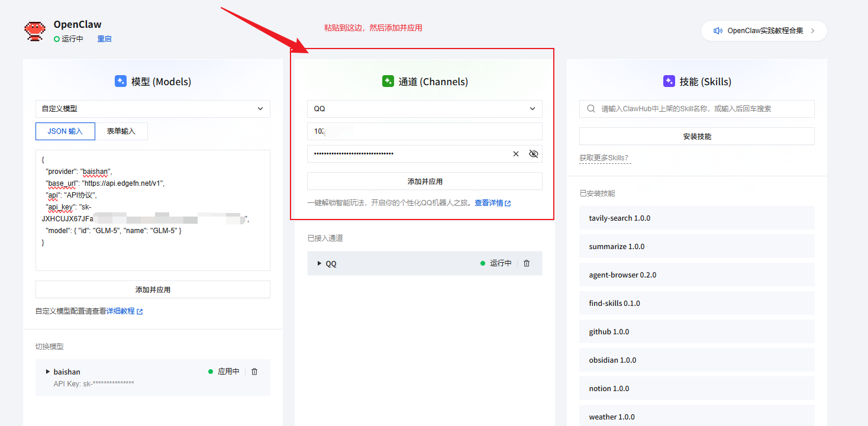
Task: Open the 详细教程 tutorial link
Action: 121,311
